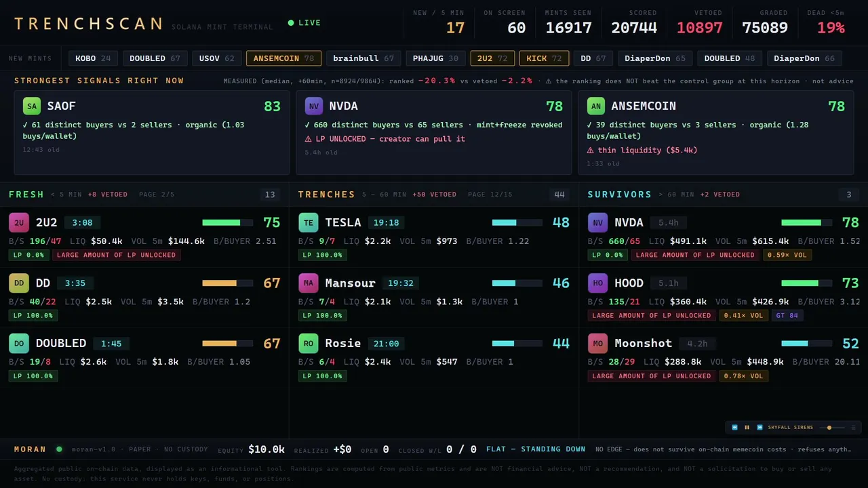The height and width of the screenshot is (488, 868).
Task: Show the +50 VETOED items in Trenches
Action: [x=434, y=195]
